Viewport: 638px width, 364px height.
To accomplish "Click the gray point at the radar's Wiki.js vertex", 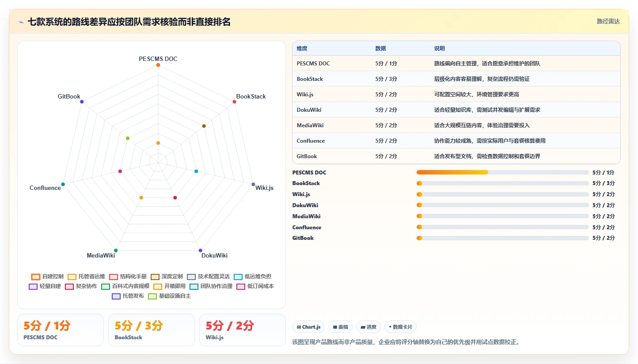I will [x=253, y=184].
